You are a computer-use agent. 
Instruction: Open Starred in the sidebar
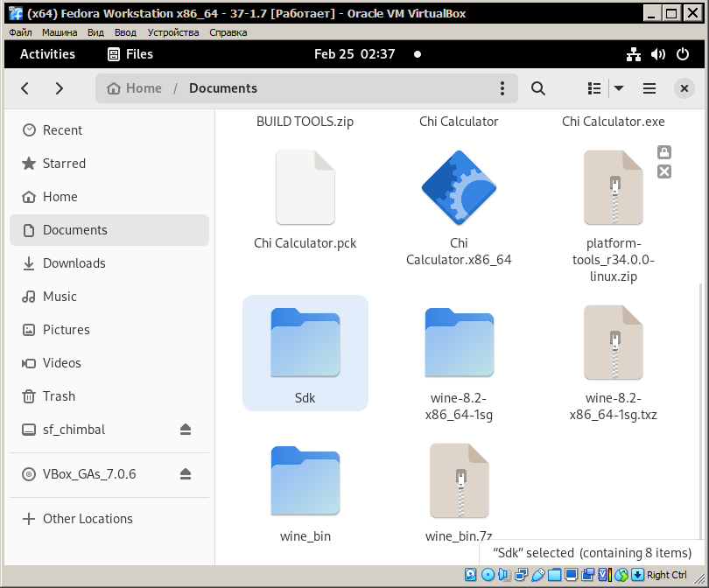pyautogui.click(x=109, y=163)
